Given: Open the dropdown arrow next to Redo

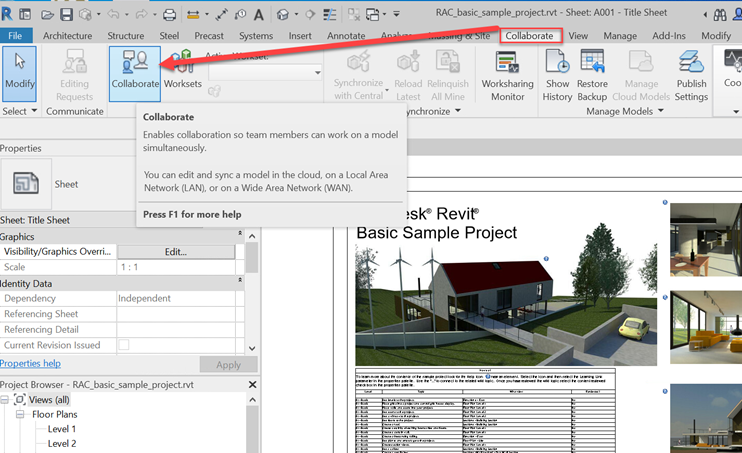Looking at the screenshot, I should [154, 15].
